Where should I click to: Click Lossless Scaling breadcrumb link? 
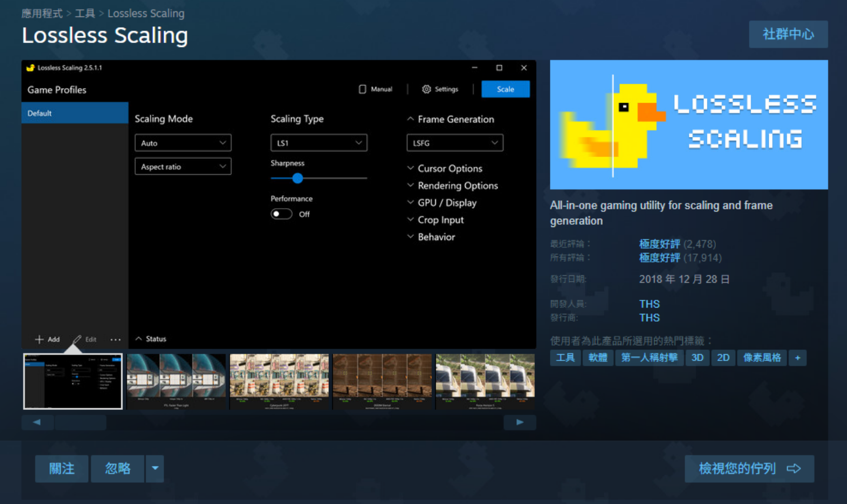click(146, 14)
